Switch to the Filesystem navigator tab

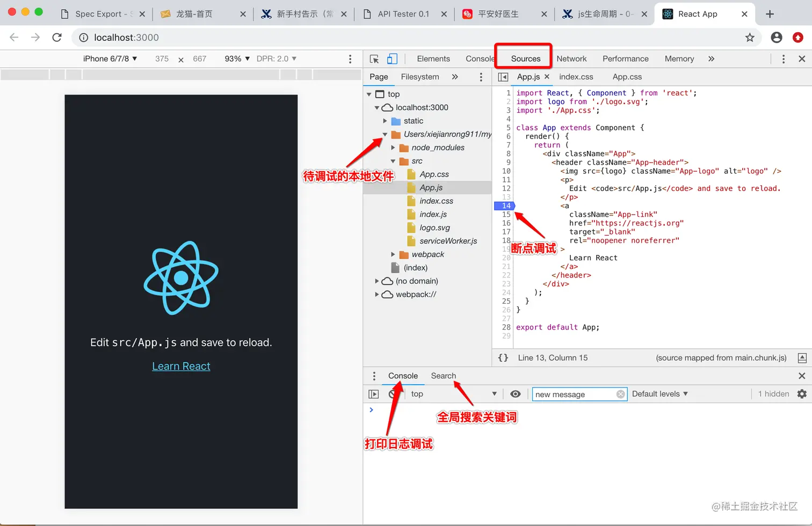coord(420,77)
